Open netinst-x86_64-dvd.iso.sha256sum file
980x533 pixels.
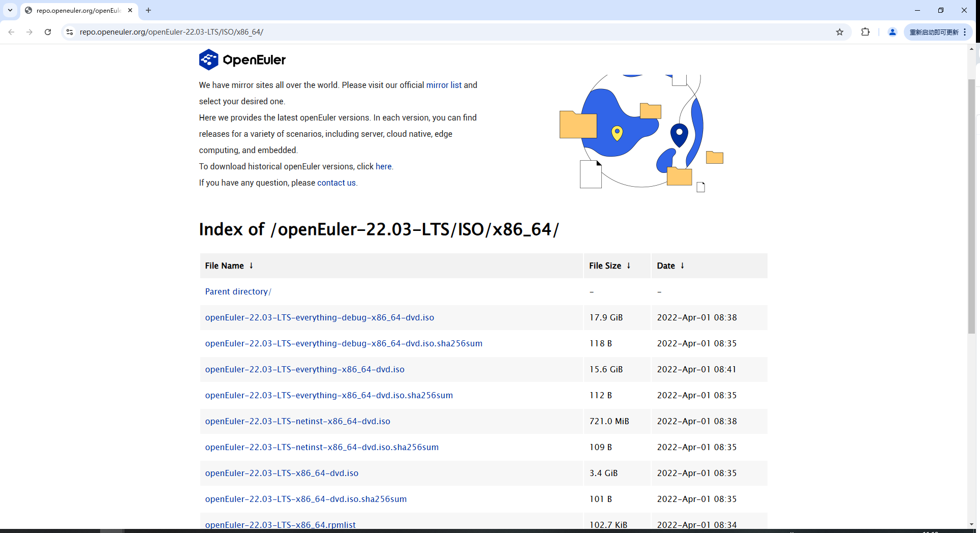pos(322,447)
